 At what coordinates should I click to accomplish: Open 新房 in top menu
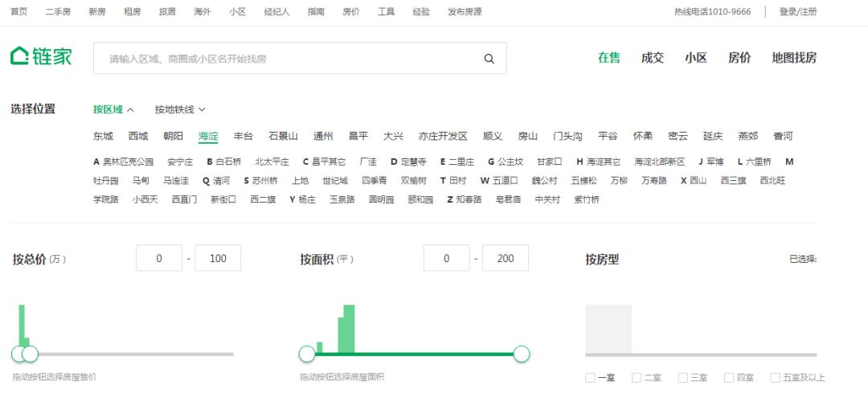[x=97, y=11]
